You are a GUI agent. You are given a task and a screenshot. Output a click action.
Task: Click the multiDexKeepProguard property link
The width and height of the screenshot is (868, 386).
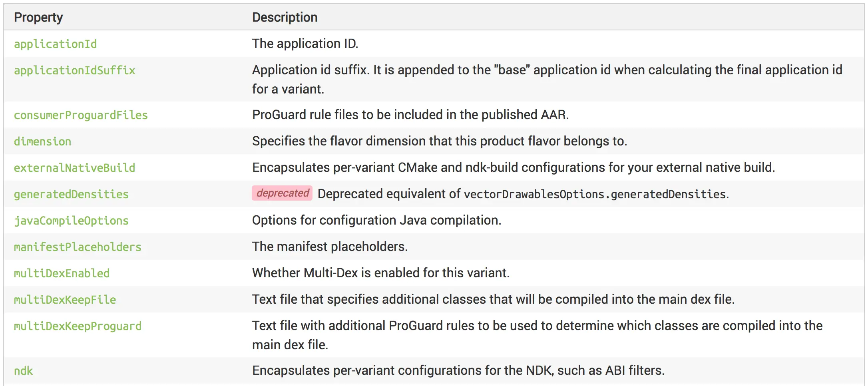(78, 326)
